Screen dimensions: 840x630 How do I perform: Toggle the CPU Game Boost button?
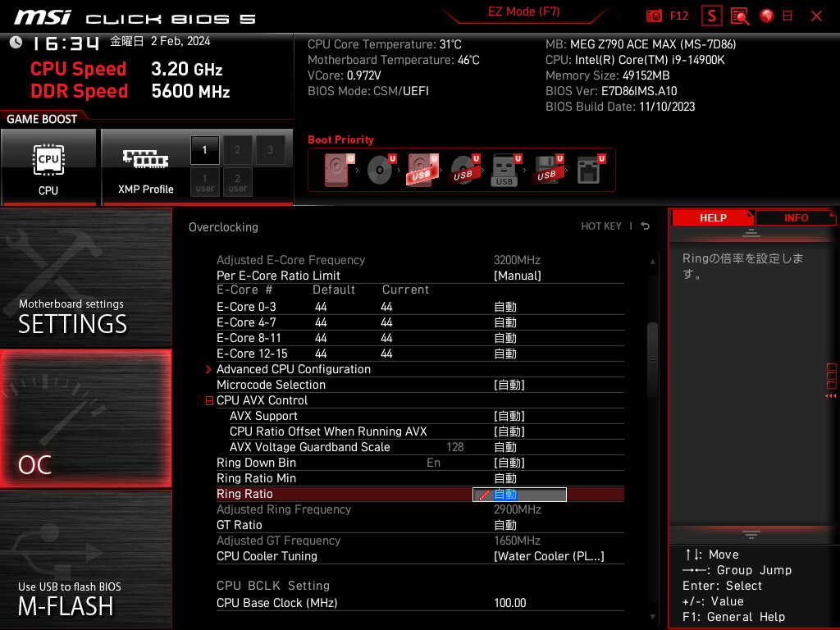point(48,167)
